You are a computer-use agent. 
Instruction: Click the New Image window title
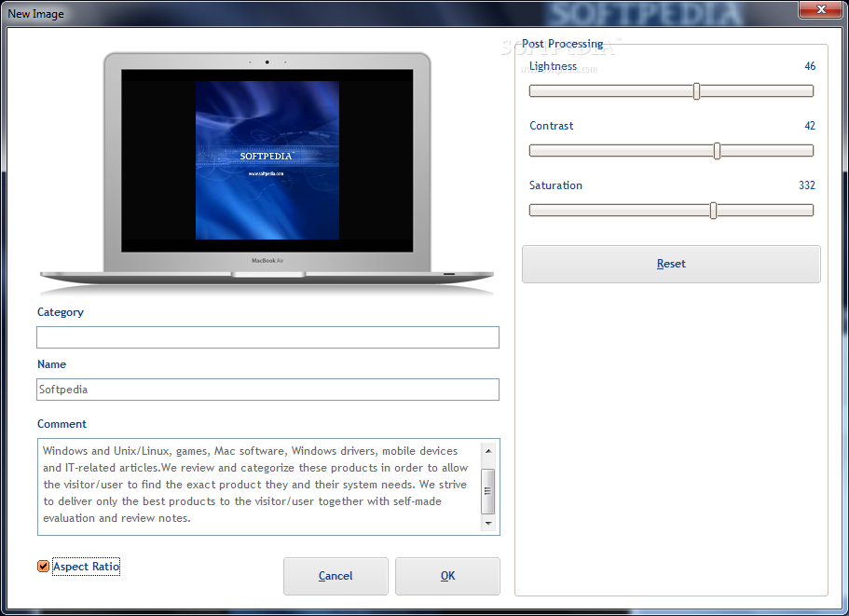click(x=35, y=14)
